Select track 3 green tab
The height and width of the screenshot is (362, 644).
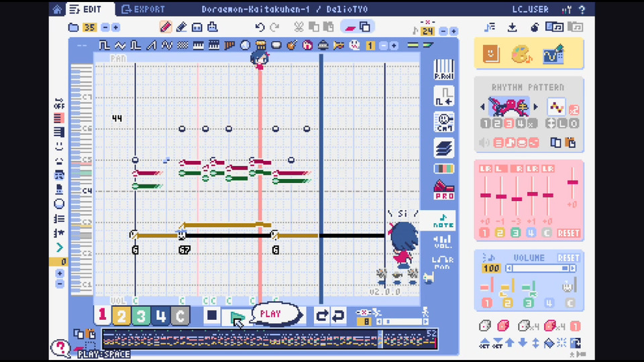coord(141,316)
